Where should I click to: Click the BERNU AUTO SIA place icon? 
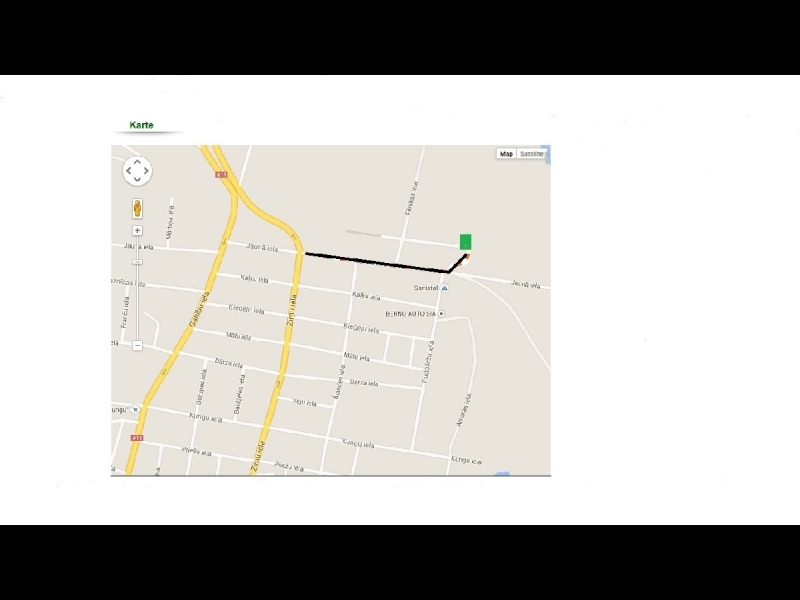click(441, 313)
